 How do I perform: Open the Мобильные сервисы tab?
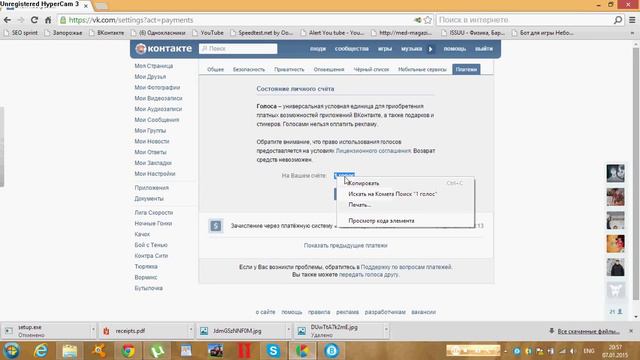tap(422, 69)
